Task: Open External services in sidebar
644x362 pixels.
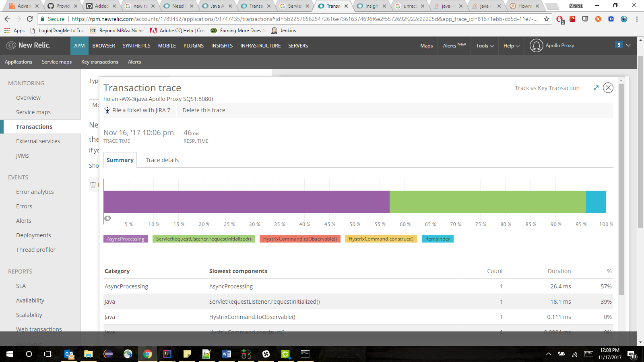Action: (x=38, y=141)
